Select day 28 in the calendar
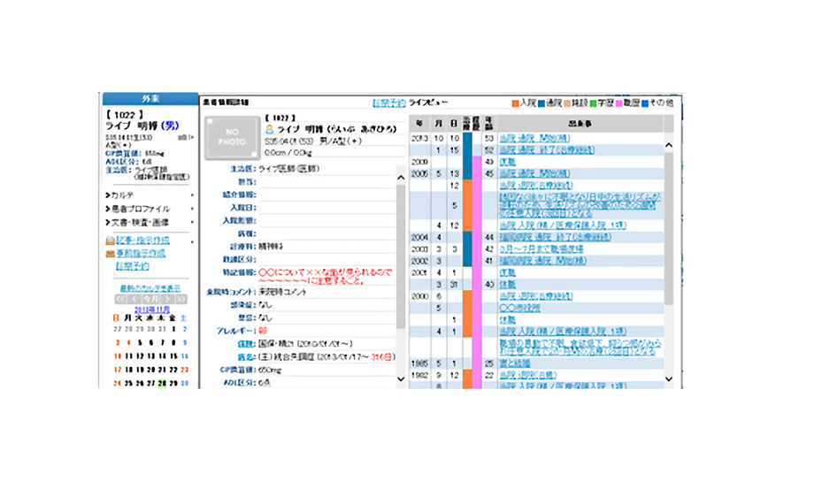The image size is (814, 504). point(161,384)
